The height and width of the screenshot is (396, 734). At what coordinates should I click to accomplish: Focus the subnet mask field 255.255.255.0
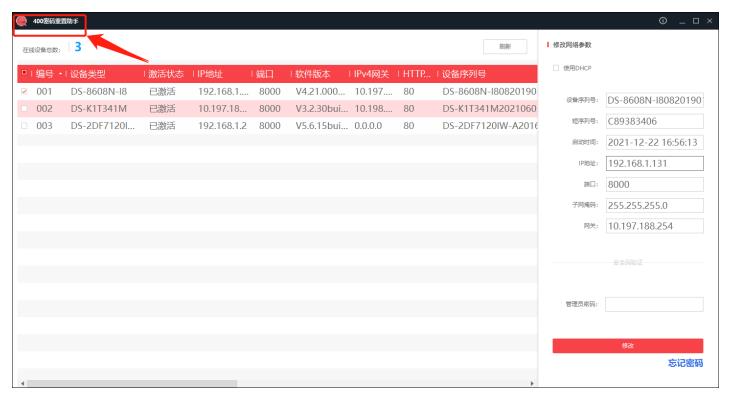coord(654,205)
